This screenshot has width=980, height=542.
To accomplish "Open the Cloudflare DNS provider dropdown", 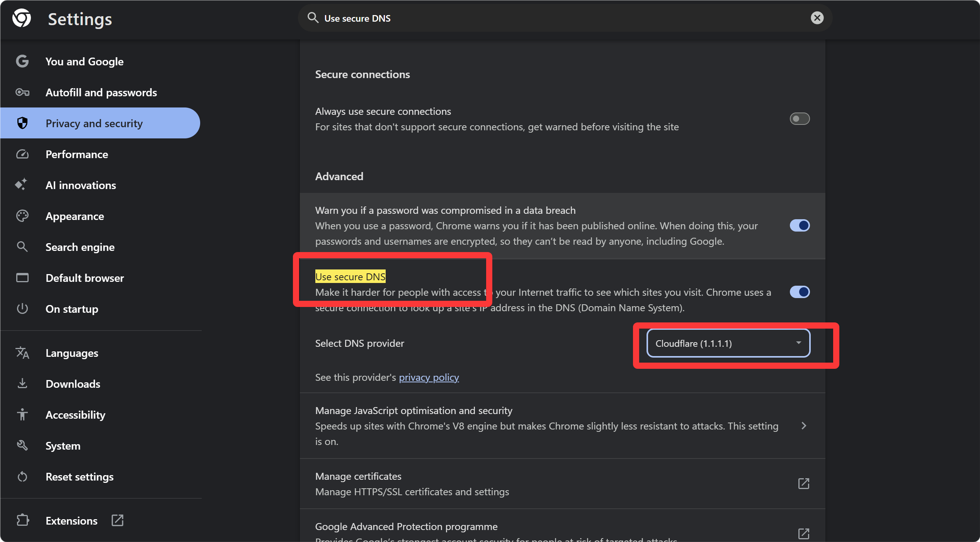I will tap(728, 343).
